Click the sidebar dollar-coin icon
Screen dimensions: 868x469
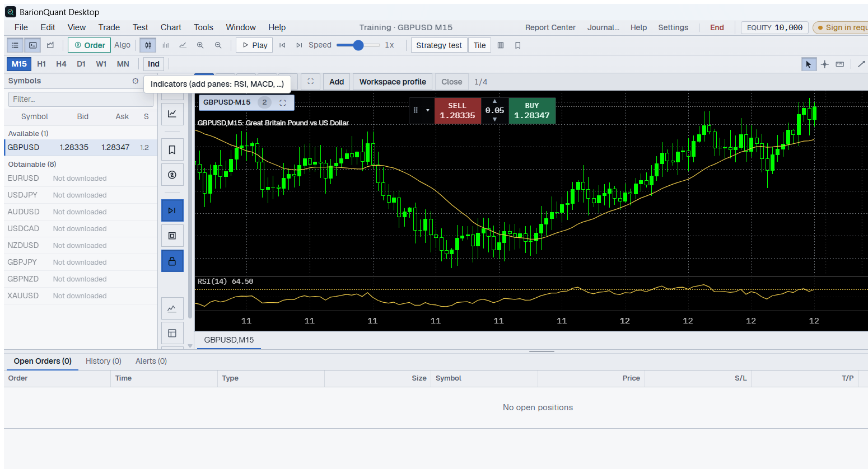[x=172, y=175]
